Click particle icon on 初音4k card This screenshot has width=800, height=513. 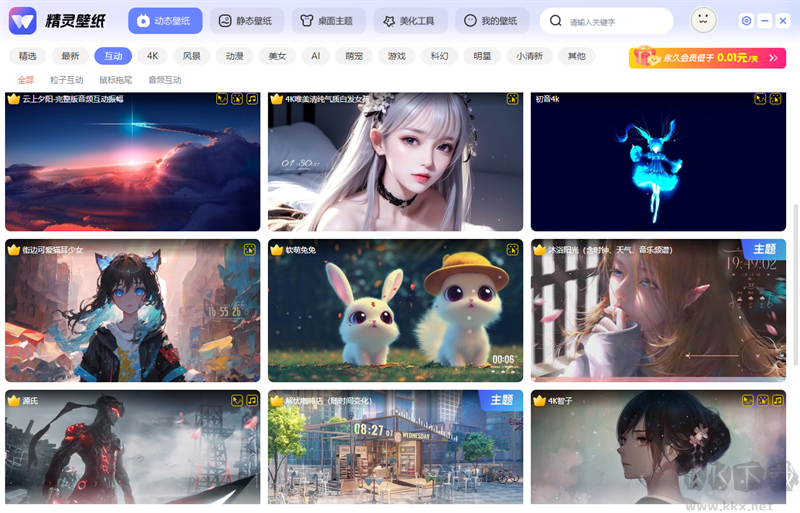click(x=776, y=99)
